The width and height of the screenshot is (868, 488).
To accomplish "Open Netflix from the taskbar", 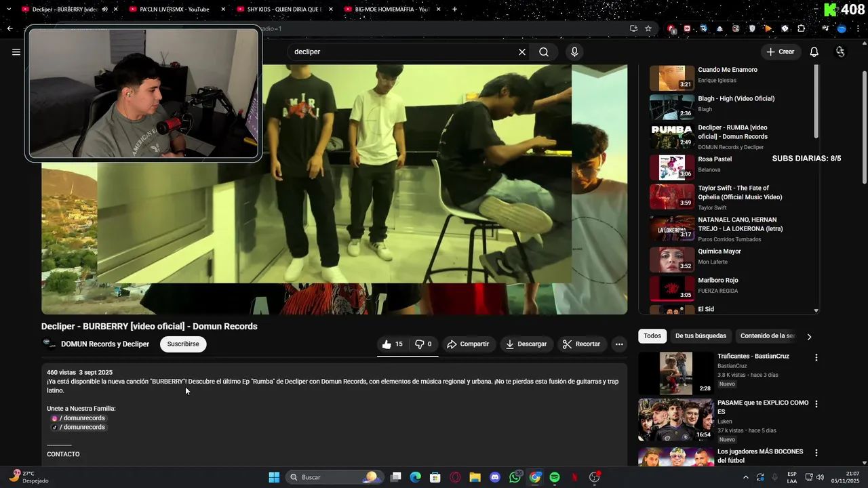I will (575, 477).
